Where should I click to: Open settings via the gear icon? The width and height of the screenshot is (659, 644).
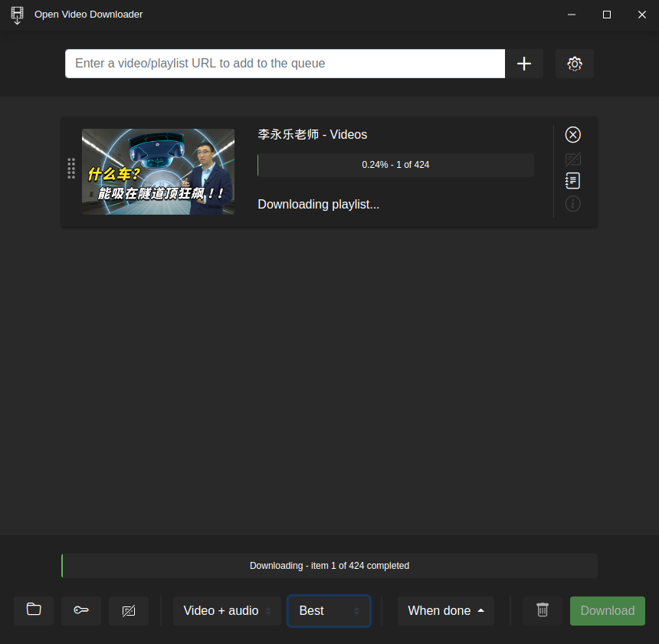pos(575,64)
